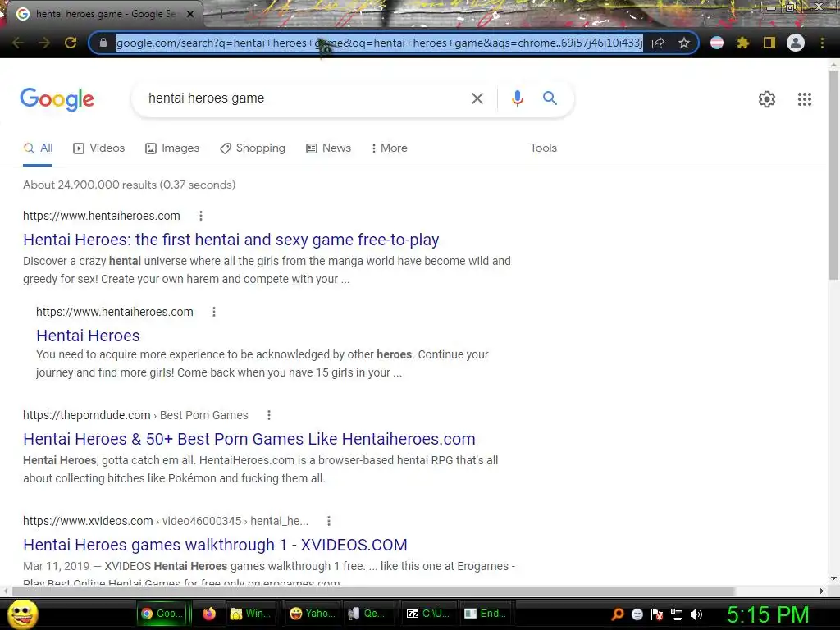Screen dimensions: 840x630
Task: Open the striped flag extension icon
Action: coord(717,43)
